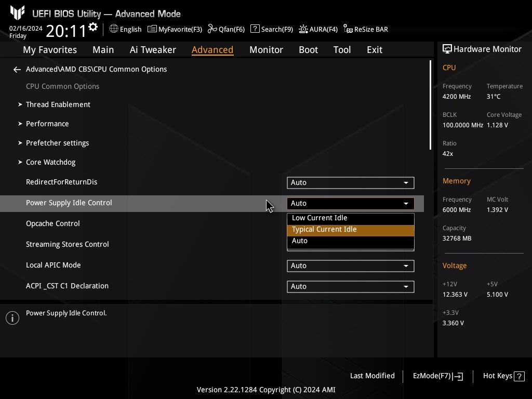Click the Ratio 42x value
The width and height of the screenshot is (532, 399).
click(447, 154)
